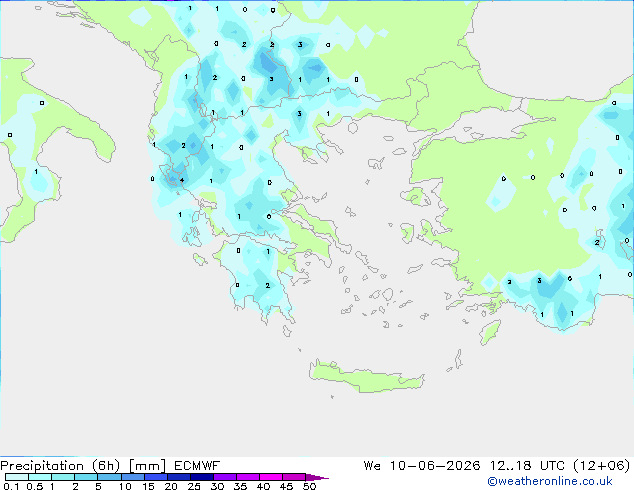The image size is (634, 490).
Task: Click the ECMWF model label
Action: coord(197,466)
